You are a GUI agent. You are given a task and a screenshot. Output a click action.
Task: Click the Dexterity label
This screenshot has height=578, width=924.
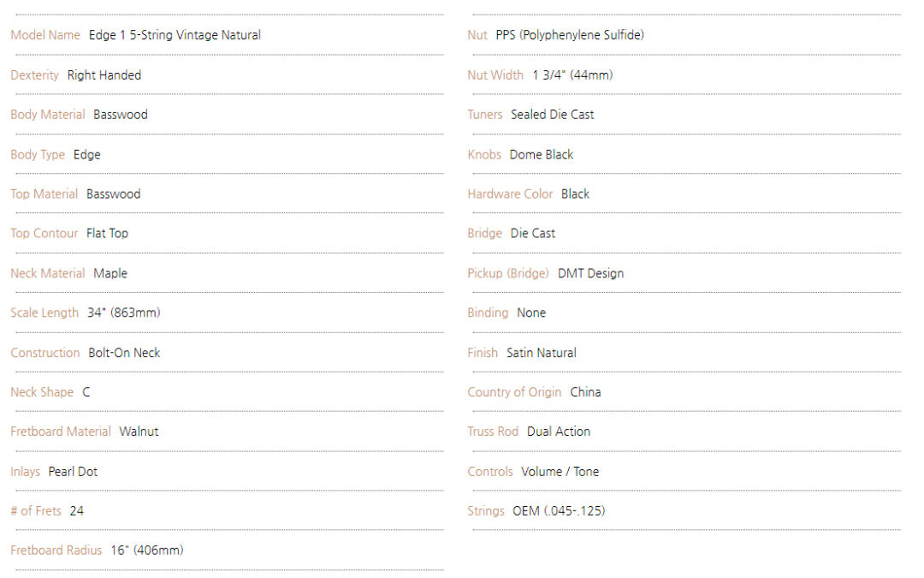[x=35, y=75]
